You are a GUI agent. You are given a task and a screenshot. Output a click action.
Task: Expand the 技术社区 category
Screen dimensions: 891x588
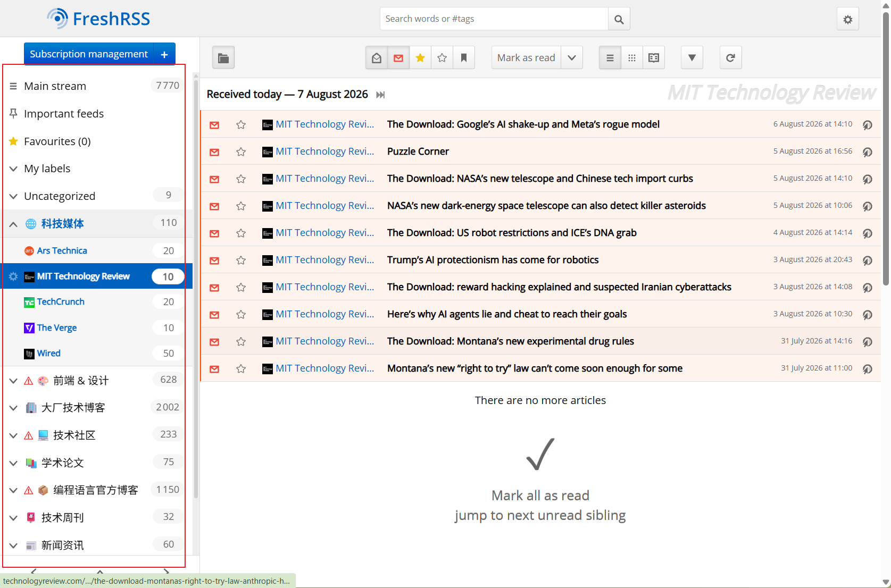(13, 435)
